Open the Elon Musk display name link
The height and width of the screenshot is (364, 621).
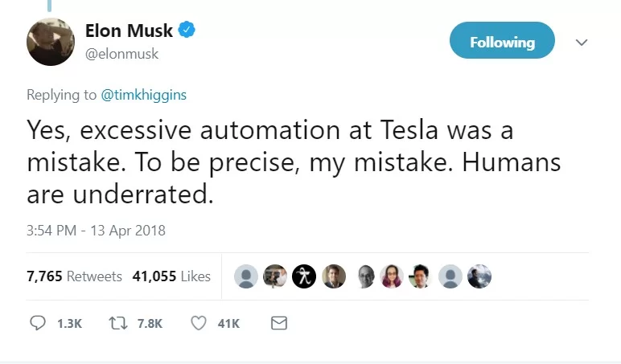(129, 31)
